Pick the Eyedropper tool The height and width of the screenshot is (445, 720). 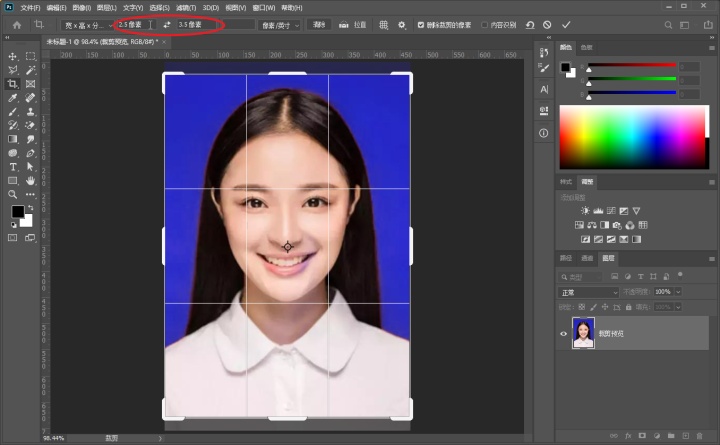[13, 98]
